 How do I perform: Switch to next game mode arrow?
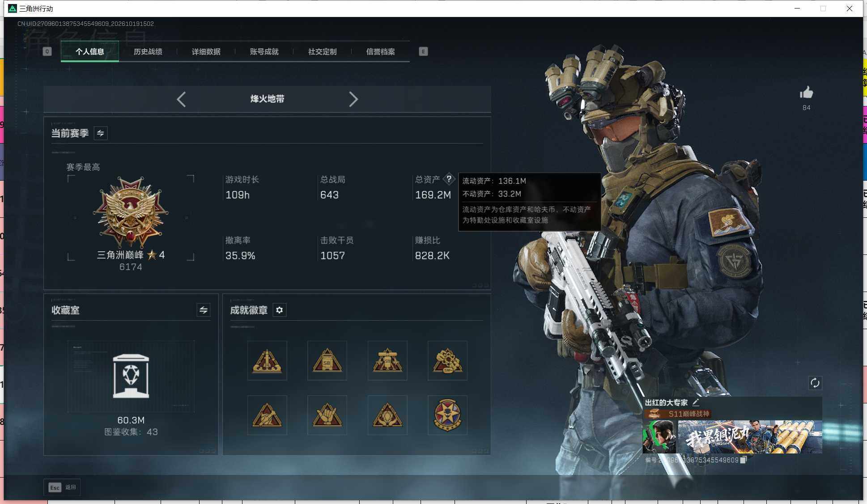pos(353,99)
